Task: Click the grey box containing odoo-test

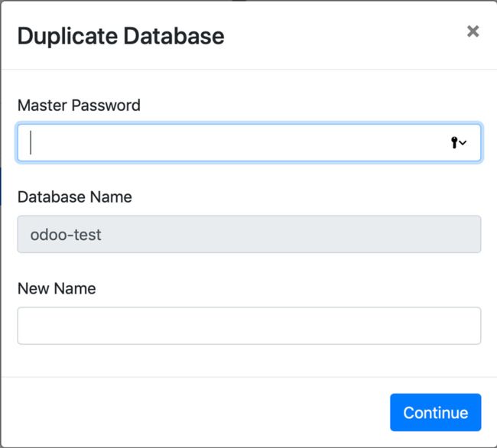Action: (x=249, y=234)
